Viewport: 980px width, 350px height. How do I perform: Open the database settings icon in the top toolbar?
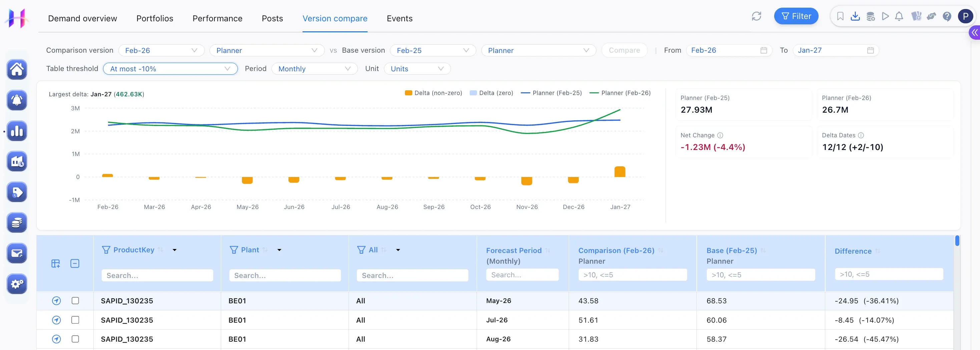click(x=871, y=16)
